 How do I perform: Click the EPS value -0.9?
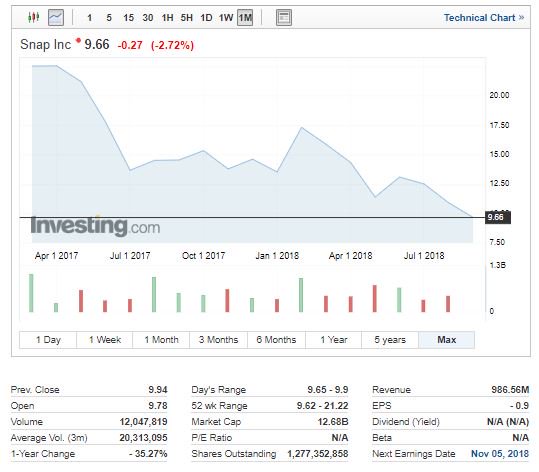point(519,406)
